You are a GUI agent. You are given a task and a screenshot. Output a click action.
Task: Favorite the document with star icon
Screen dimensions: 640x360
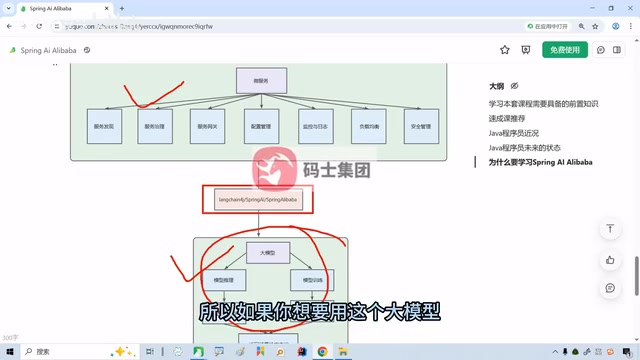pos(504,50)
